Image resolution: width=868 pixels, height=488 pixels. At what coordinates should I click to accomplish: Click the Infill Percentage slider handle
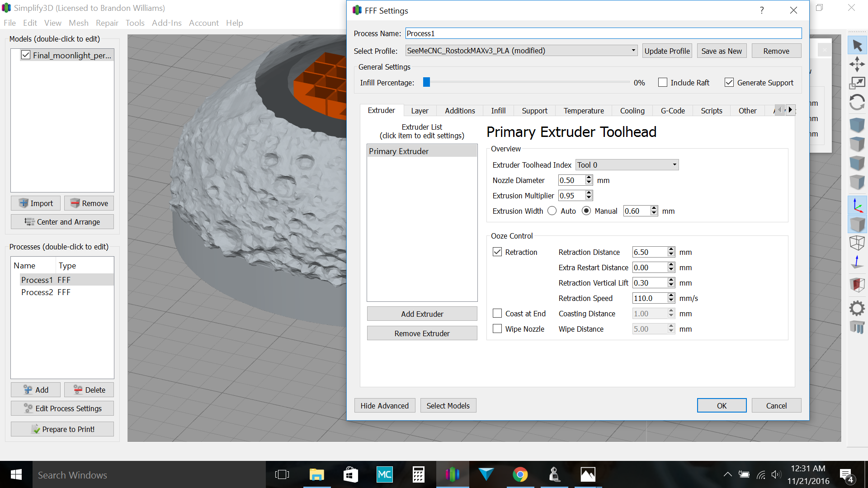click(426, 82)
